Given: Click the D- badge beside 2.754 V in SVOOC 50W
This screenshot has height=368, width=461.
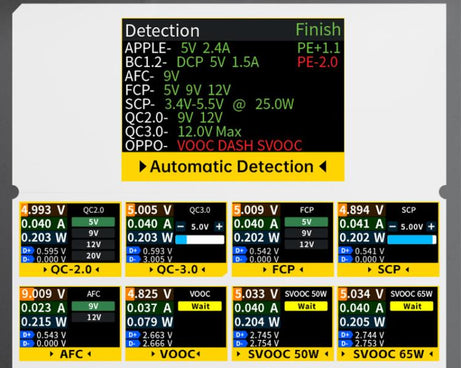Looking at the screenshot, I should (240, 343).
